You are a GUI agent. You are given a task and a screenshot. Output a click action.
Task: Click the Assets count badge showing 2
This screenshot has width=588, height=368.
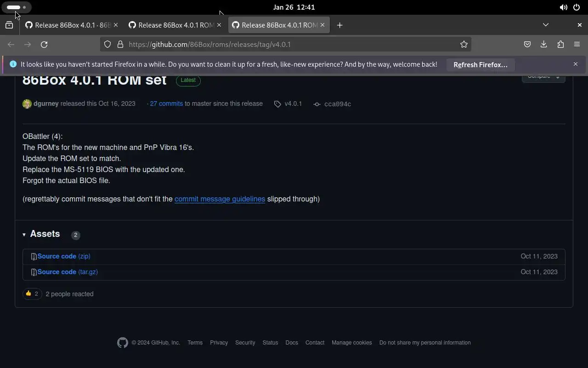(76, 235)
